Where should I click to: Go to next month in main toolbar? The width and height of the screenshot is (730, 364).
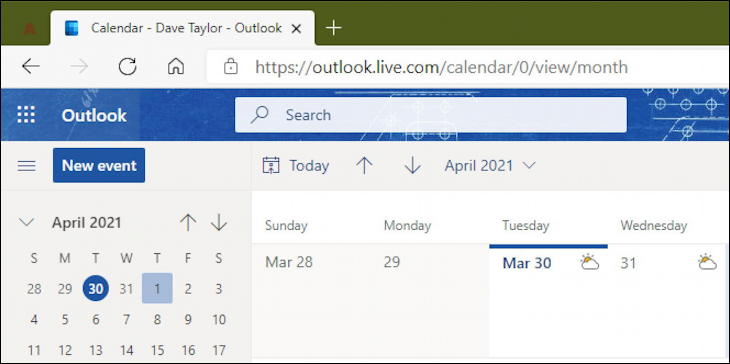coord(412,166)
